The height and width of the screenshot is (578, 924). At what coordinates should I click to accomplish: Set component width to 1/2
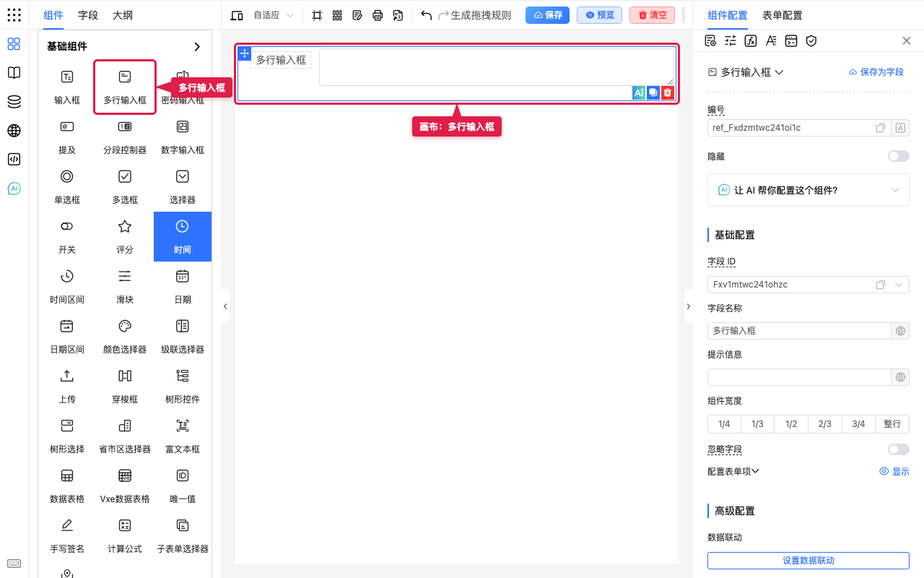click(791, 424)
